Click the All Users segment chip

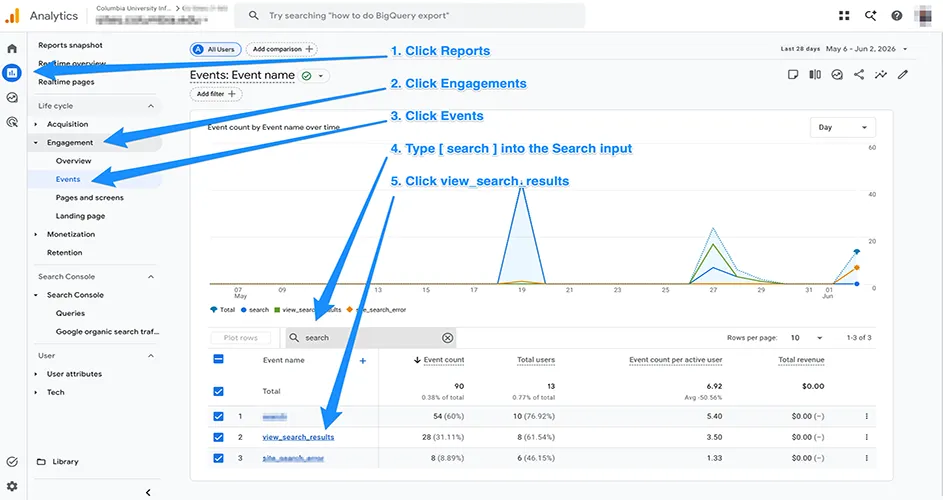pyautogui.click(x=216, y=49)
